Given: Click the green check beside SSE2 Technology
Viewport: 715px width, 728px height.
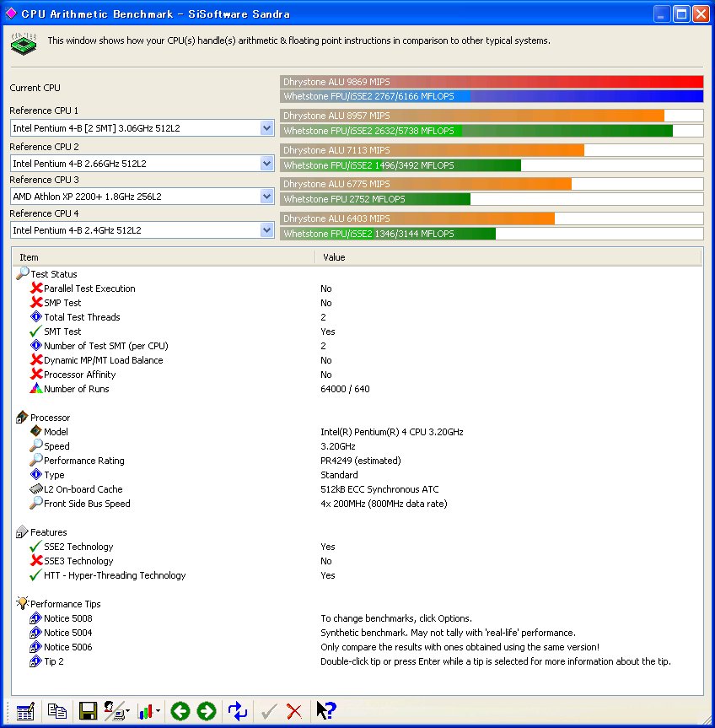Looking at the screenshot, I should (x=35, y=546).
